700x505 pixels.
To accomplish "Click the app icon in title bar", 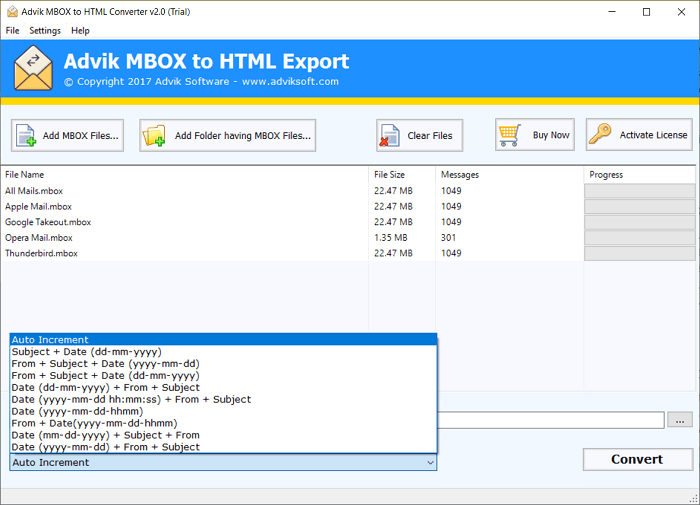I will coord(12,12).
